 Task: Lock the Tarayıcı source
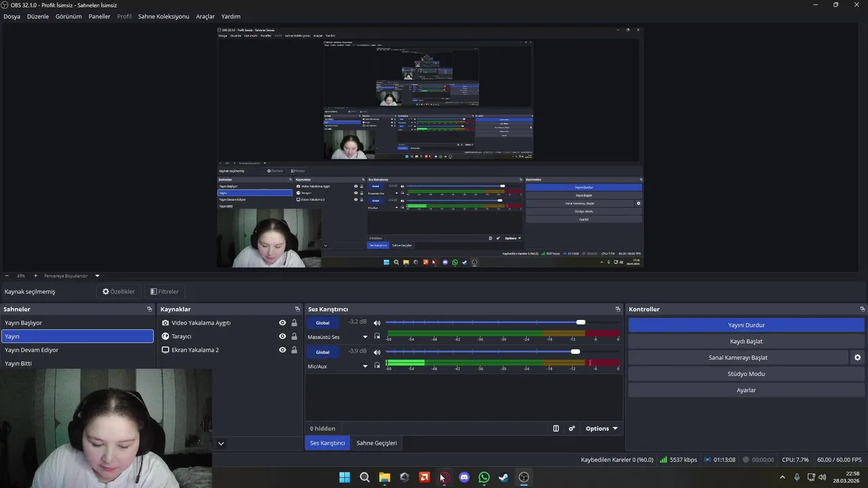[294, 336]
